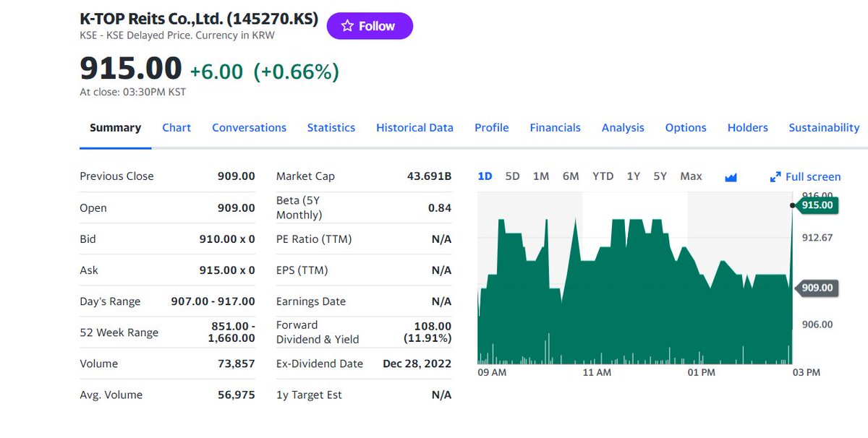The image size is (868, 438).
Task: Select the Max chart range
Action: pos(691,176)
